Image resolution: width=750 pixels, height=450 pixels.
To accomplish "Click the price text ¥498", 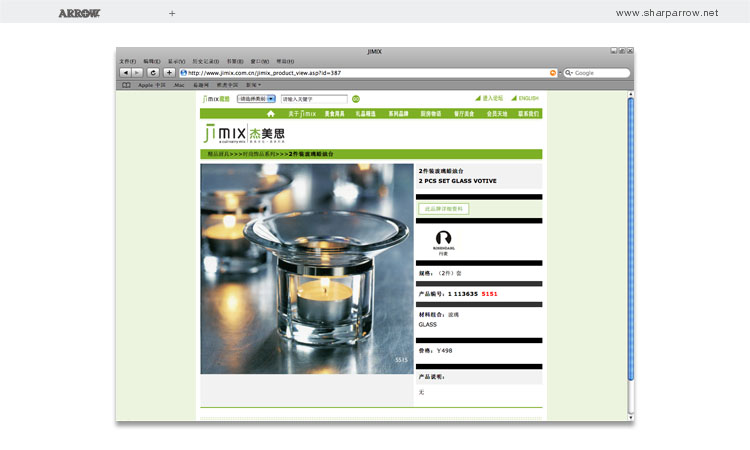I will pos(444,351).
